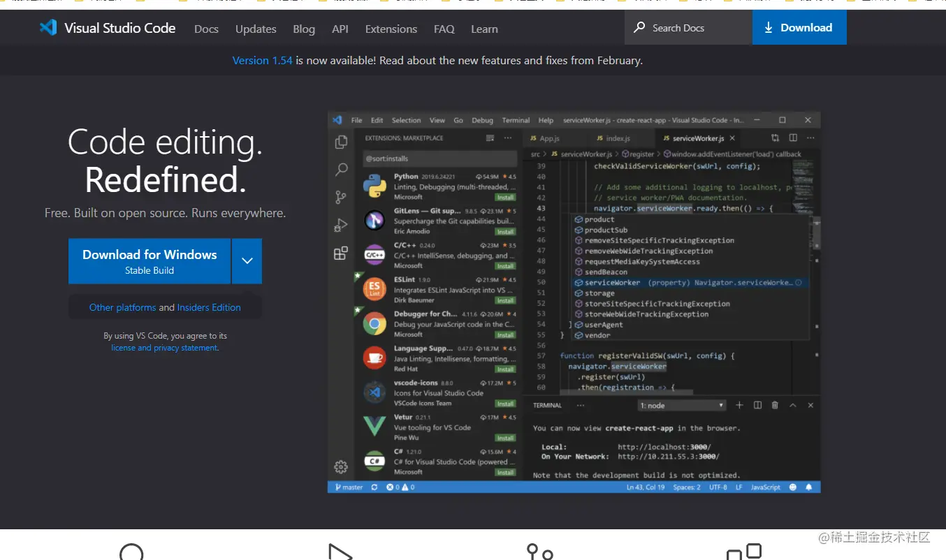Select the Extensions icon in the activity bar

(x=341, y=253)
